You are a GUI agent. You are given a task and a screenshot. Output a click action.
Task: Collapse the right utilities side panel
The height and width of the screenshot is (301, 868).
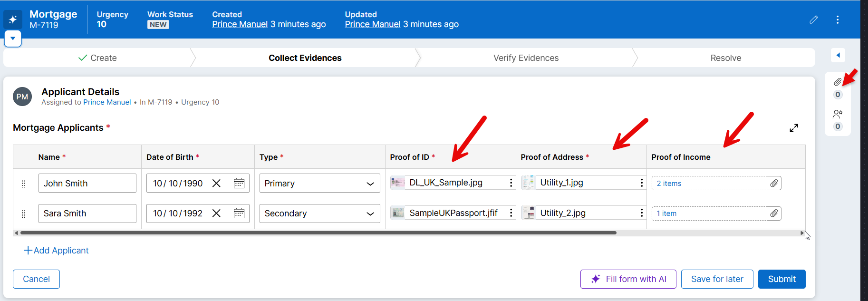click(x=838, y=55)
